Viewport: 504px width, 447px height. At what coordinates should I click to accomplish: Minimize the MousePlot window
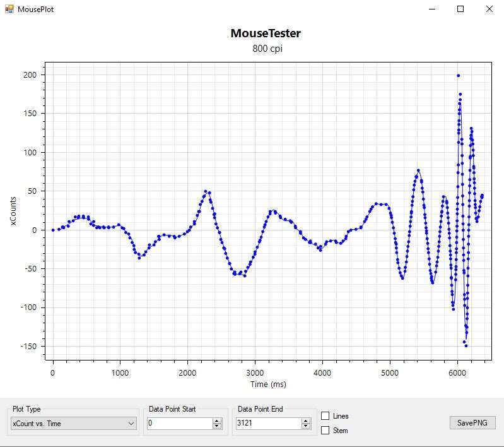coord(432,9)
